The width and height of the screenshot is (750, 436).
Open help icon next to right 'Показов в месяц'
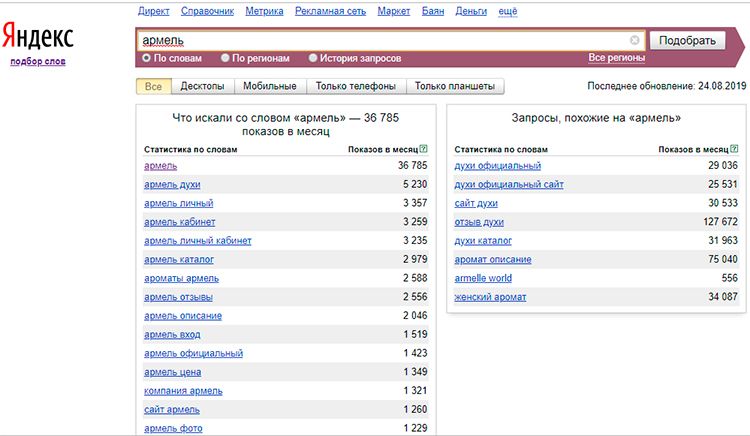734,149
